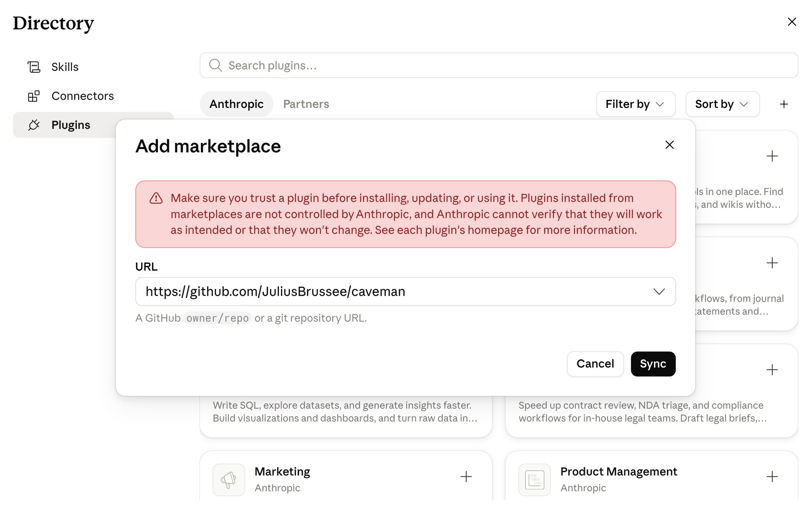Open the Filter by dropdown
This screenshot has width=812, height=517.
[636, 104]
